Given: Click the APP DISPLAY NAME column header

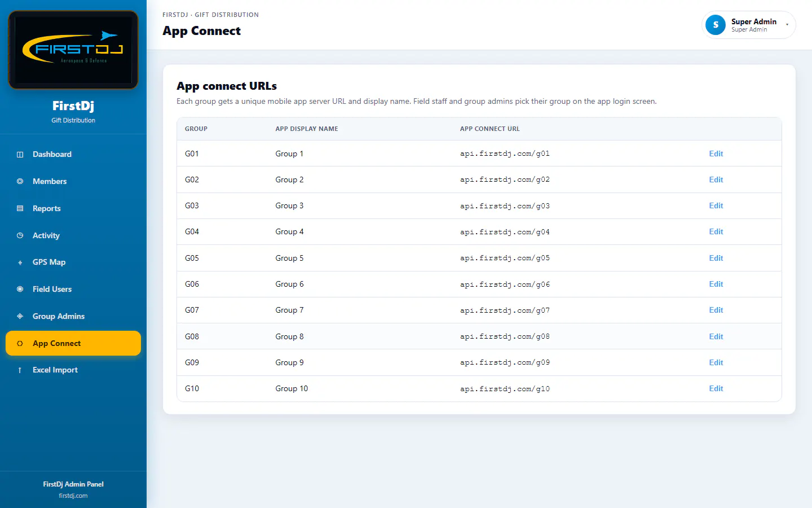Looking at the screenshot, I should pyautogui.click(x=307, y=129).
